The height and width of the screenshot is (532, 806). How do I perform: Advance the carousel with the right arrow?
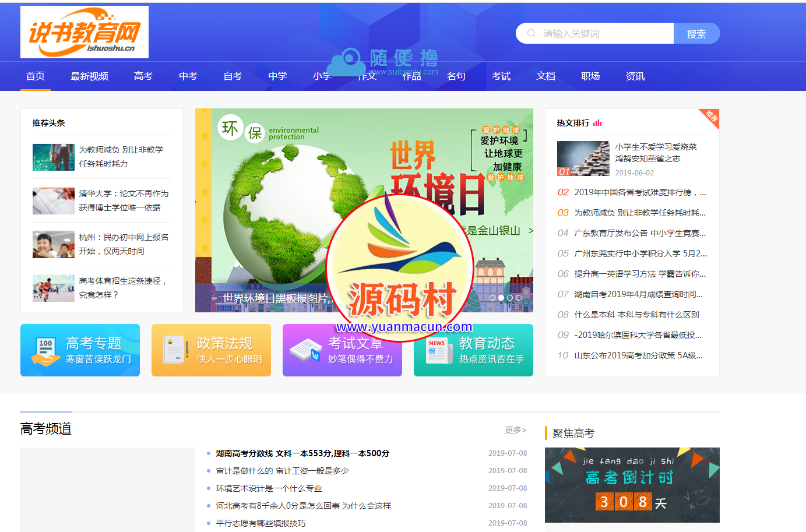pyautogui.click(x=530, y=231)
